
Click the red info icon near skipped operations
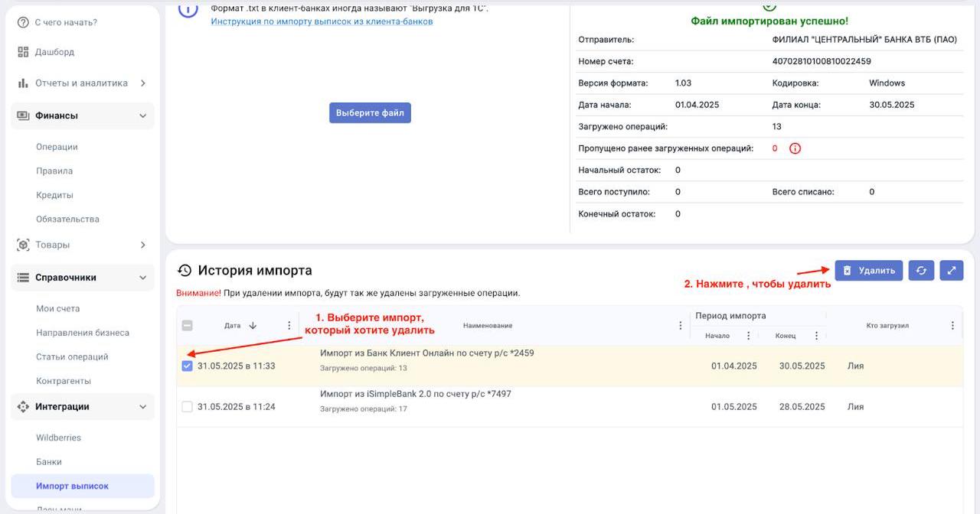point(795,148)
